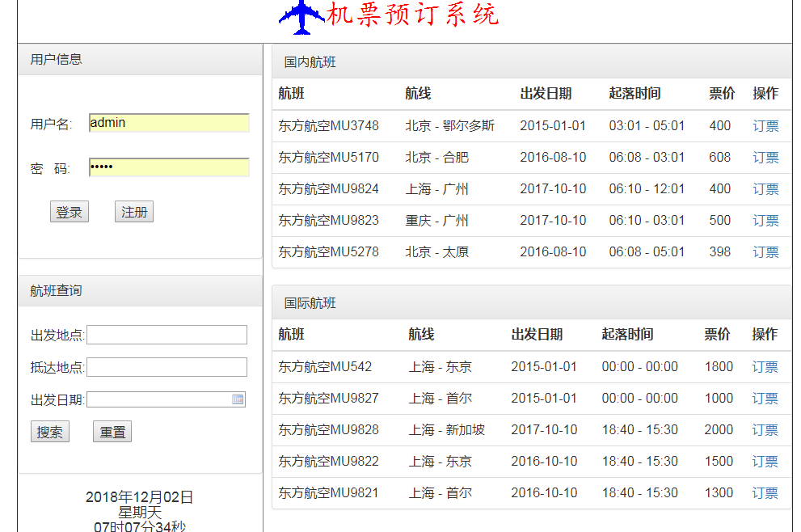Click route 重庆 - 广州

(x=436, y=220)
